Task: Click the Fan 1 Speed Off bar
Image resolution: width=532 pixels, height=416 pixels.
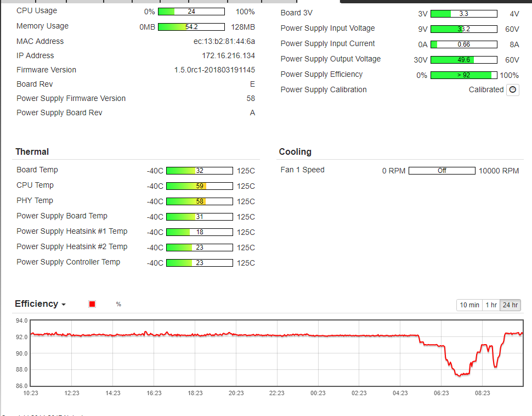Action: [x=442, y=171]
